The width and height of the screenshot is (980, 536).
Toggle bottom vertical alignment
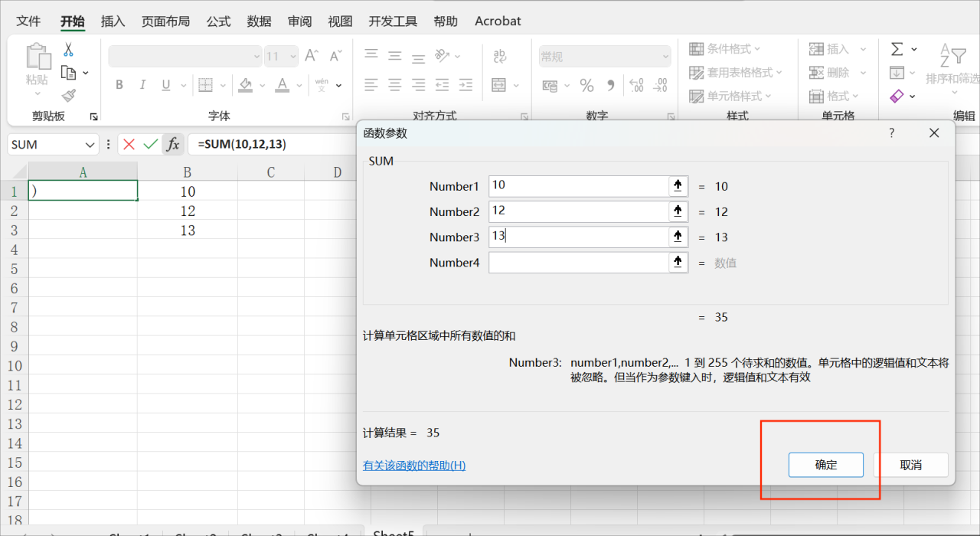coord(418,57)
